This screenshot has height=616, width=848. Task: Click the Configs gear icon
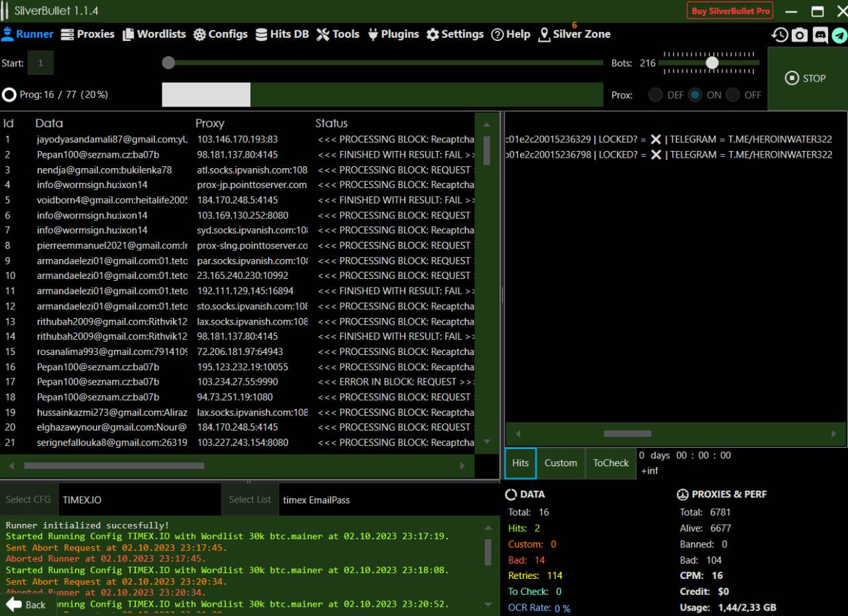[199, 34]
